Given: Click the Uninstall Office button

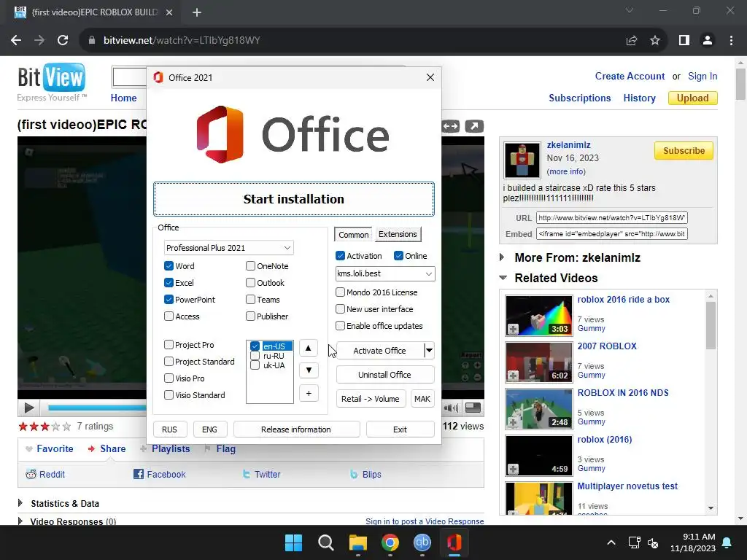Looking at the screenshot, I should point(385,375).
